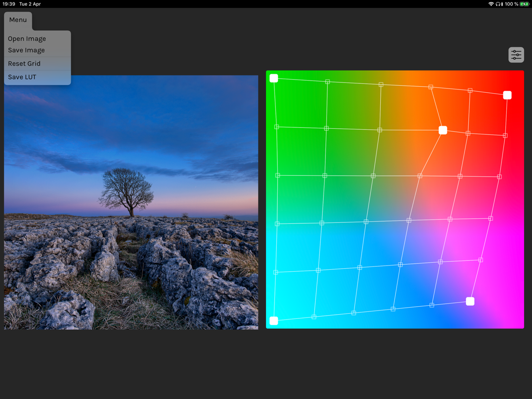
Task: Tap the landscape photo preview
Action: click(131, 201)
